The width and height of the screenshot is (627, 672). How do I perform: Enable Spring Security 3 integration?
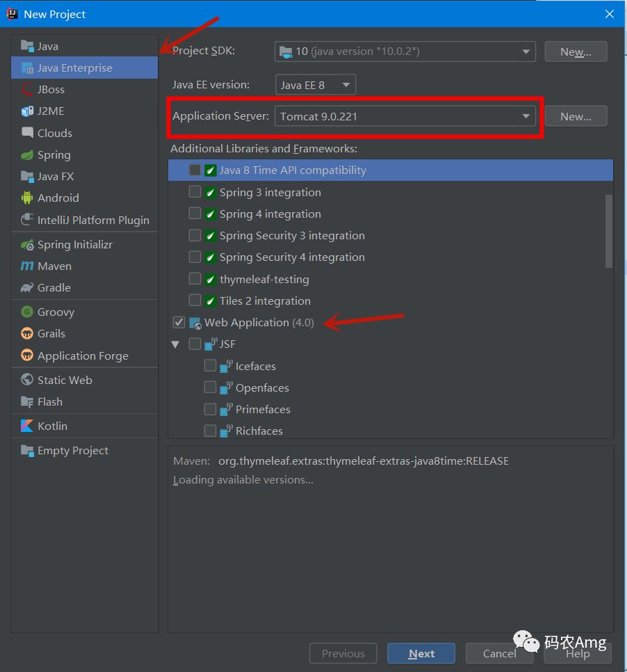[x=195, y=235]
